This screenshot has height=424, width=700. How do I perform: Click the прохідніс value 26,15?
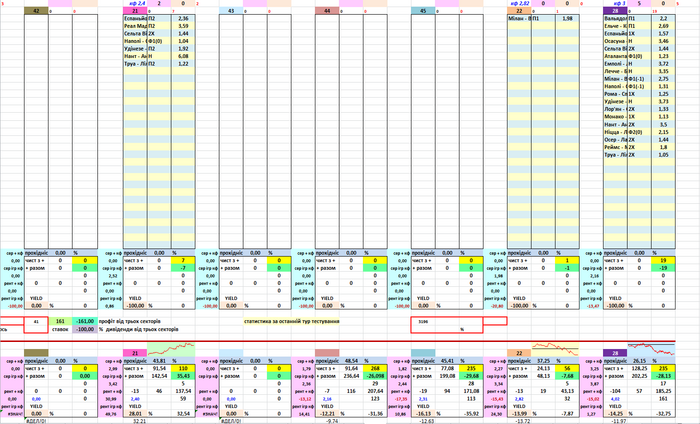[639, 361]
